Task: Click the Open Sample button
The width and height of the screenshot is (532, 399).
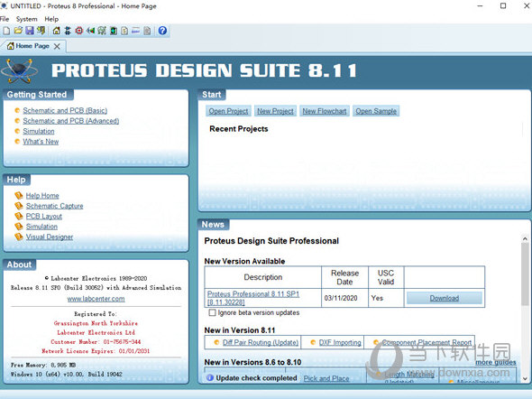Action: click(376, 111)
